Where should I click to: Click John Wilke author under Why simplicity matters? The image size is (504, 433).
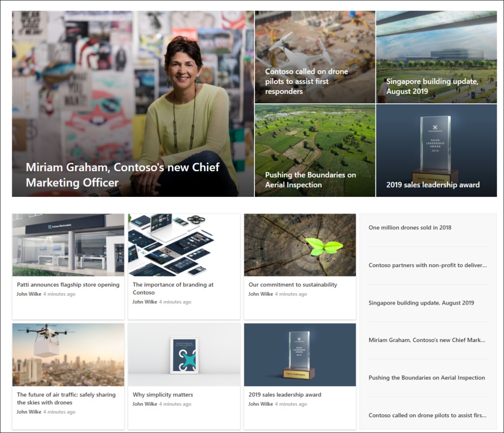[145, 404]
